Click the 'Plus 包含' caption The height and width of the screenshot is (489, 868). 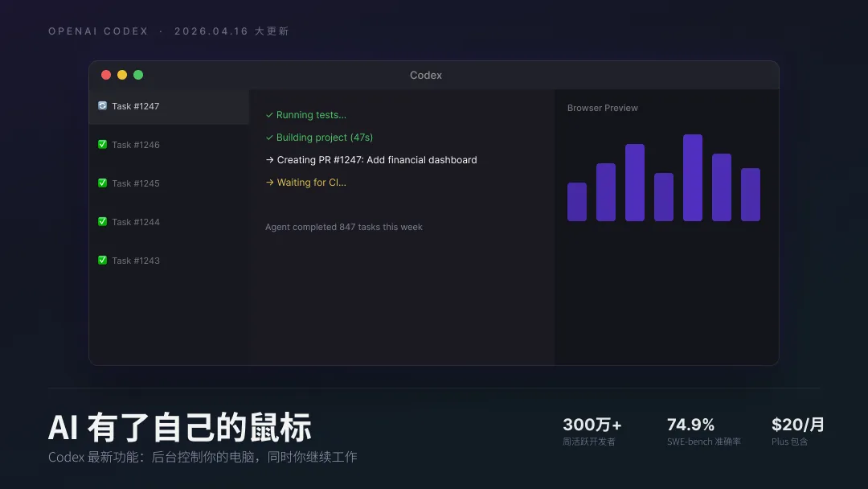(790, 442)
